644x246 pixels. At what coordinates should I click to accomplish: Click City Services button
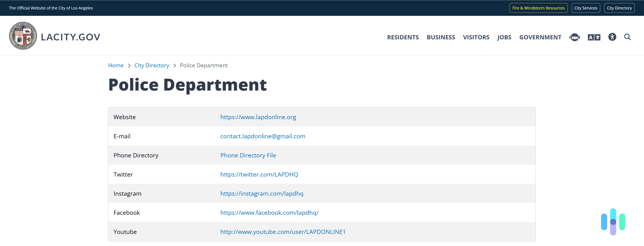[x=585, y=8]
